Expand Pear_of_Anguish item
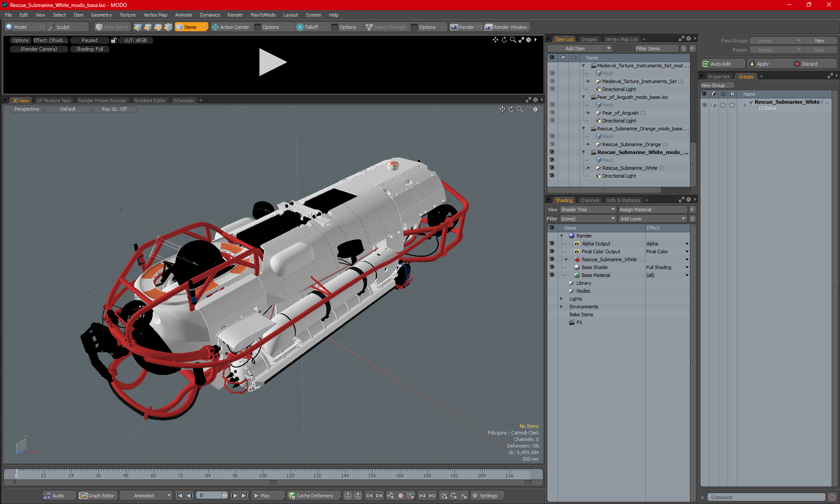The image size is (840, 504). coord(588,113)
